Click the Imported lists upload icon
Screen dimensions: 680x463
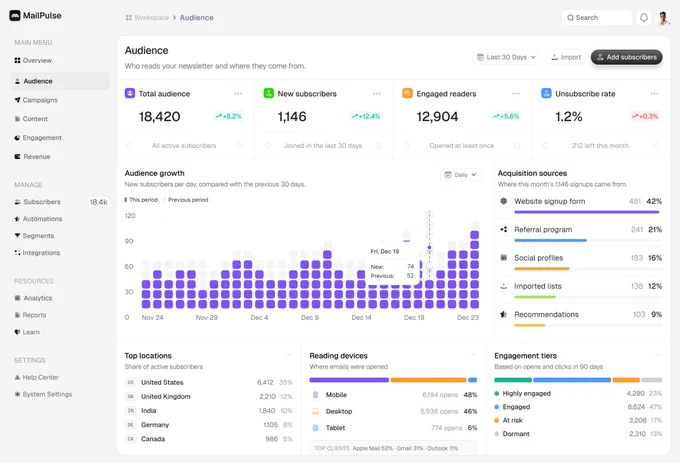(x=503, y=286)
